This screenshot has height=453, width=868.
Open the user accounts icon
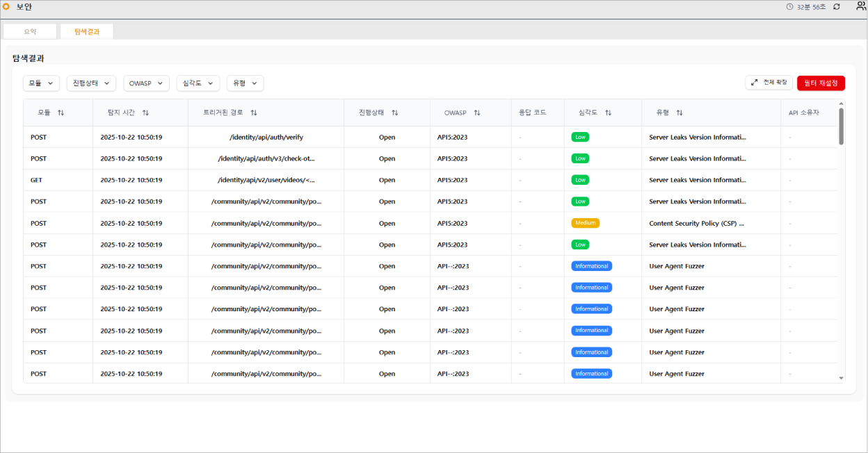coord(860,6)
